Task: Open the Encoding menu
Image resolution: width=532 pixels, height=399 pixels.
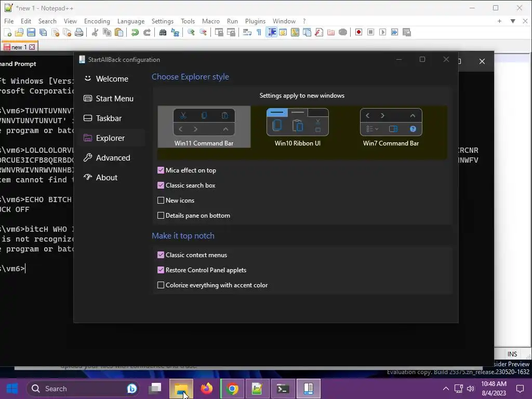Action: tap(97, 21)
